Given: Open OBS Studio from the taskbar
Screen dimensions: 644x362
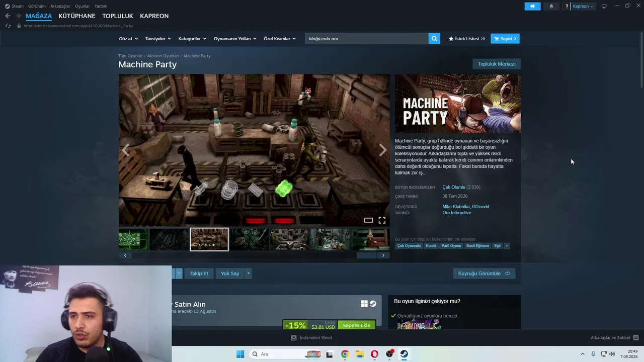Looking at the screenshot, I should (389, 354).
